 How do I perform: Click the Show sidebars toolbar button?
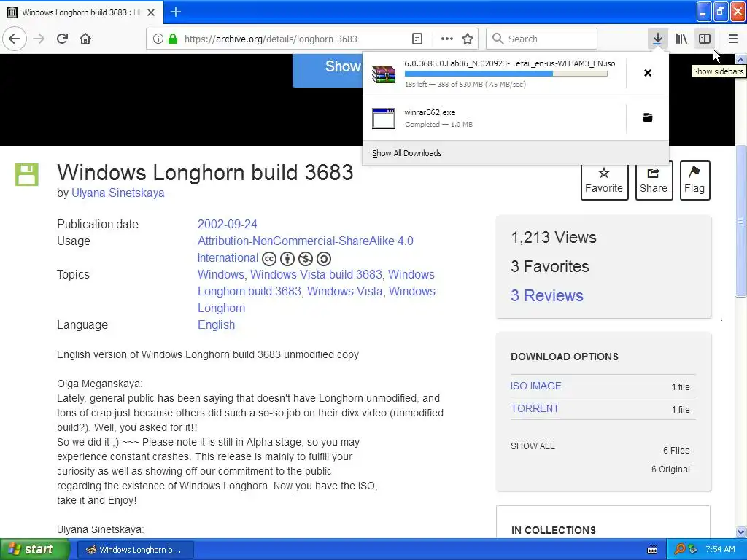705,39
